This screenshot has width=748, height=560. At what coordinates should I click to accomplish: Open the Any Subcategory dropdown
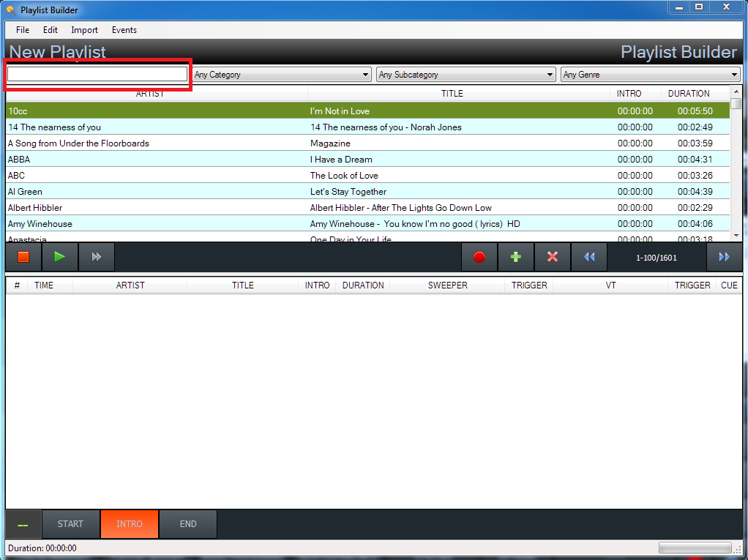pyautogui.click(x=466, y=75)
